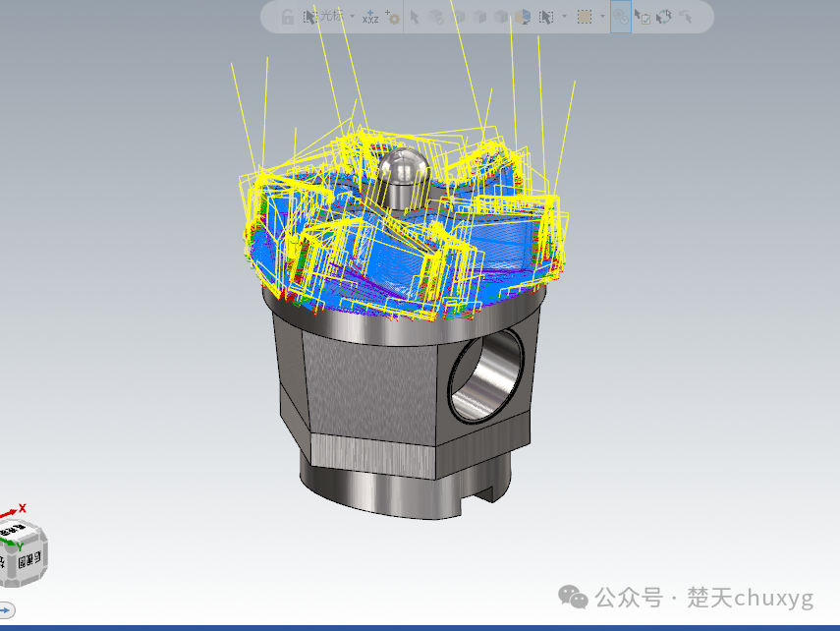
Task: Select the plain arrow pointer tool
Action: click(415, 17)
